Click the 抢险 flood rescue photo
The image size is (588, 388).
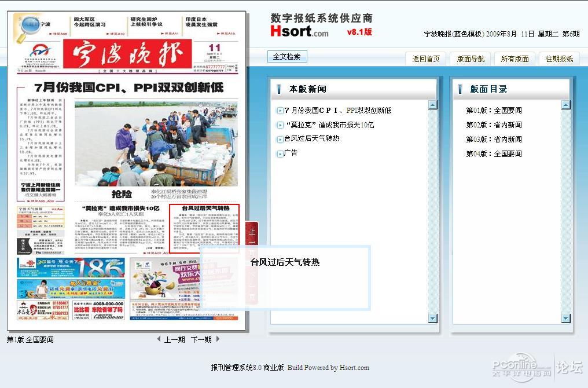(x=156, y=144)
